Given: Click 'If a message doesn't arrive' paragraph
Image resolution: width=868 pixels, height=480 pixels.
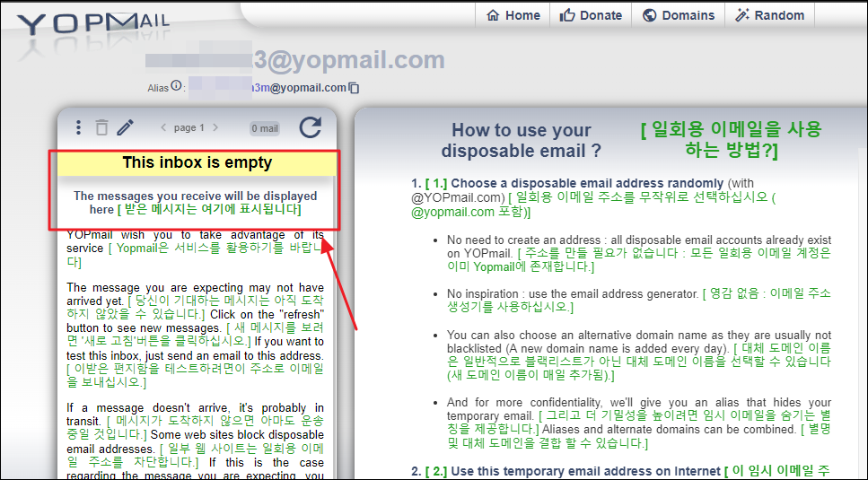Looking at the screenshot, I should [196, 441].
